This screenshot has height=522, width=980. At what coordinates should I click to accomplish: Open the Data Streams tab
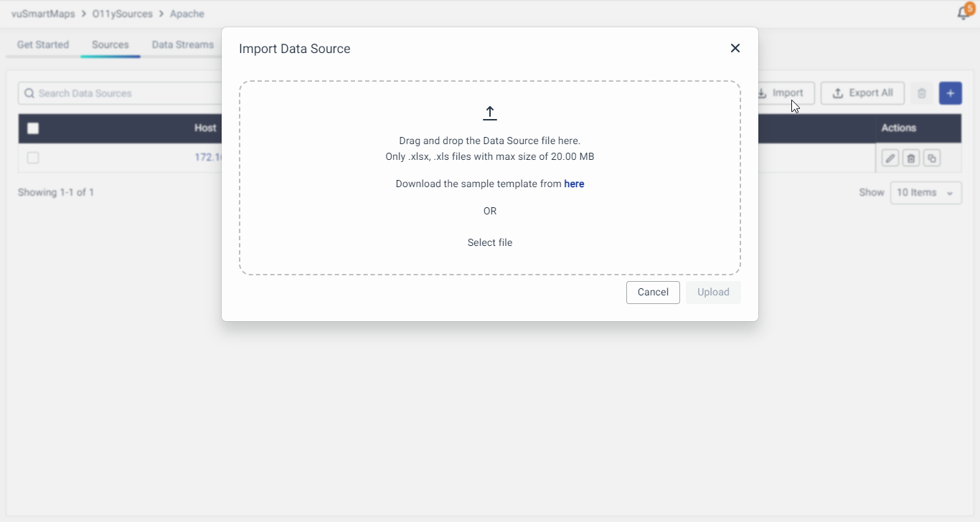click(183, 44)
